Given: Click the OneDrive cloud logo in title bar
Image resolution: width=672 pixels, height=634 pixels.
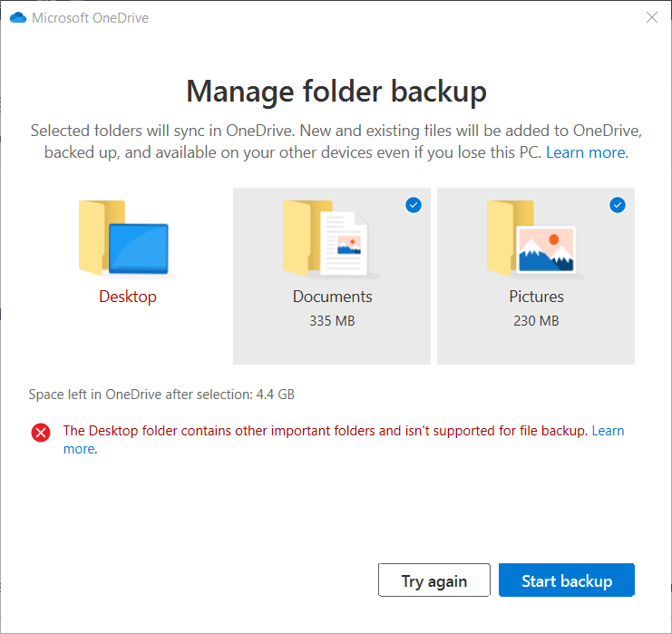Looking at the screenshot, I should 18,18.
